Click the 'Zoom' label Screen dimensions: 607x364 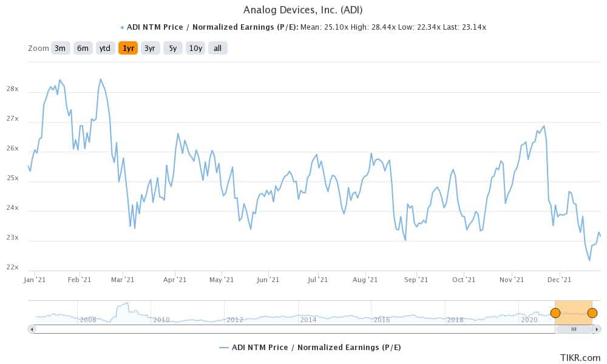click(x=38, y=49)
